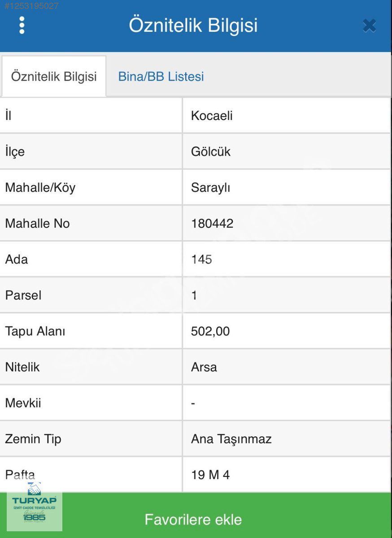392x538 pixels.
Task: Select the Ana Taşınmaz value
Action: click(x=231, y=438)
